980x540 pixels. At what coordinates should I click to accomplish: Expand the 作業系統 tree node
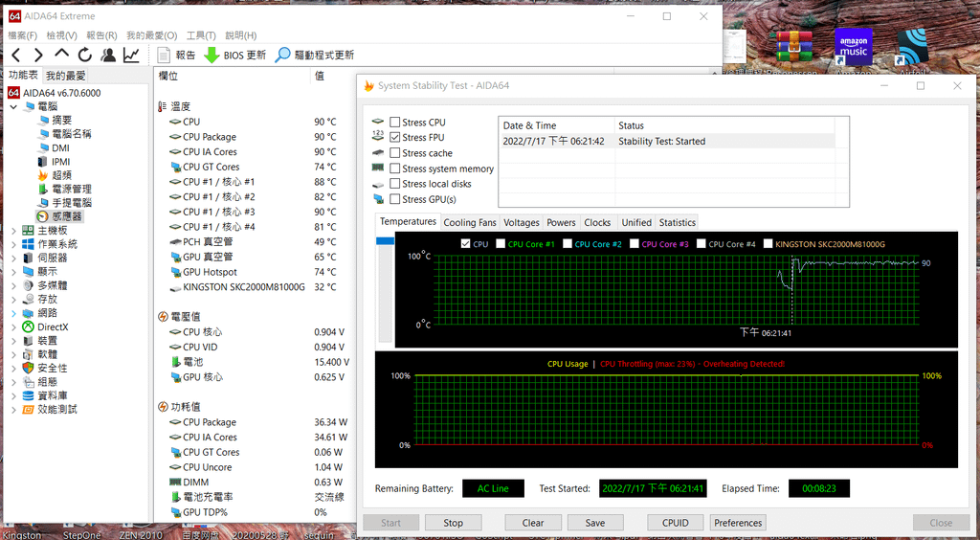click(x=13, y=244)
